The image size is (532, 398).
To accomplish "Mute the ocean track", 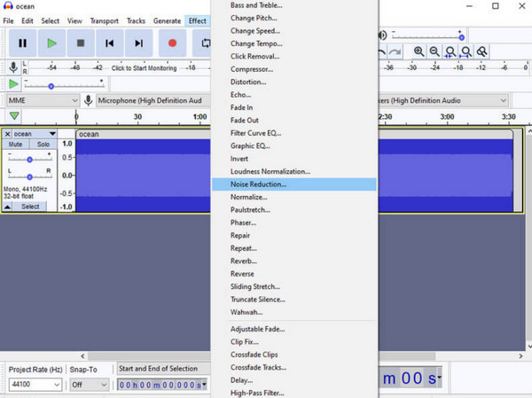I will [16, 144].
